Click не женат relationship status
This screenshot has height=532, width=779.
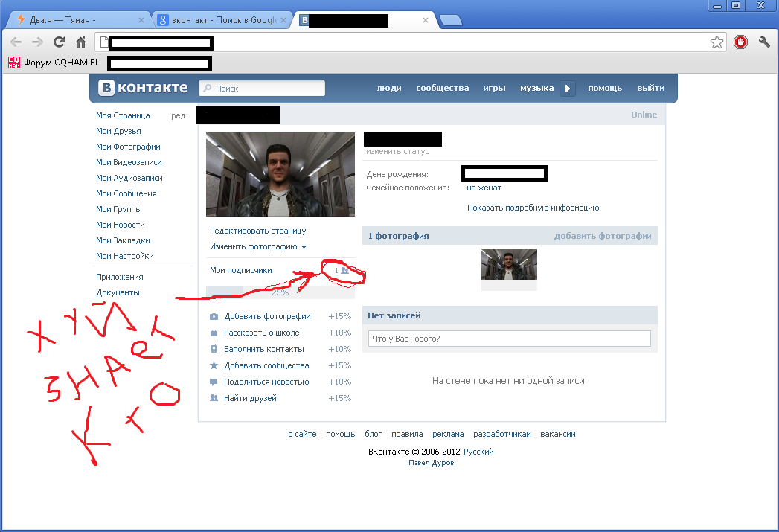coord(484,188)
